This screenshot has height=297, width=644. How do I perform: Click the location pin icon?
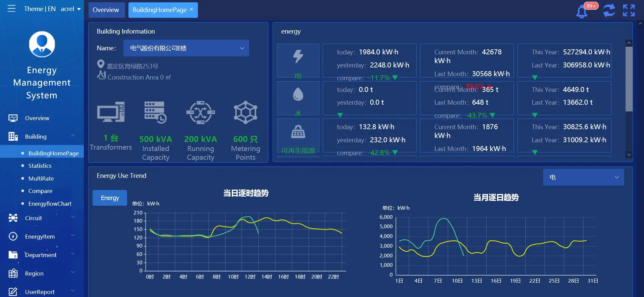coord(101,64)
